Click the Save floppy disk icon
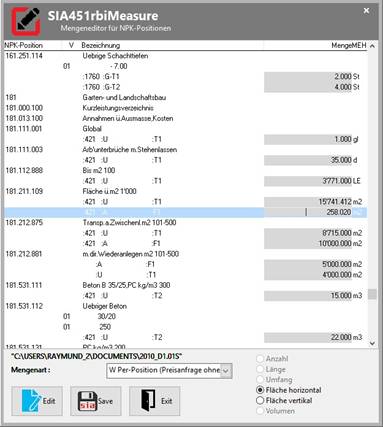 pos(86,401)
